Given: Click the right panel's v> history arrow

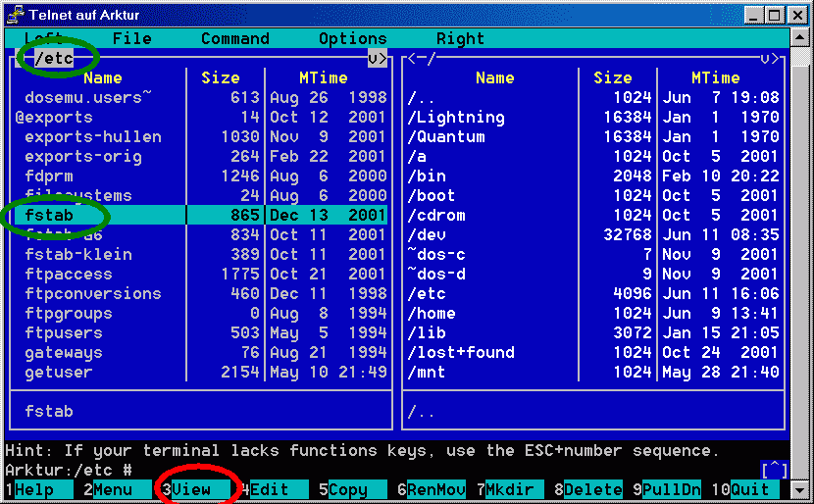Looking at the screenshot, I should (770, 59).
